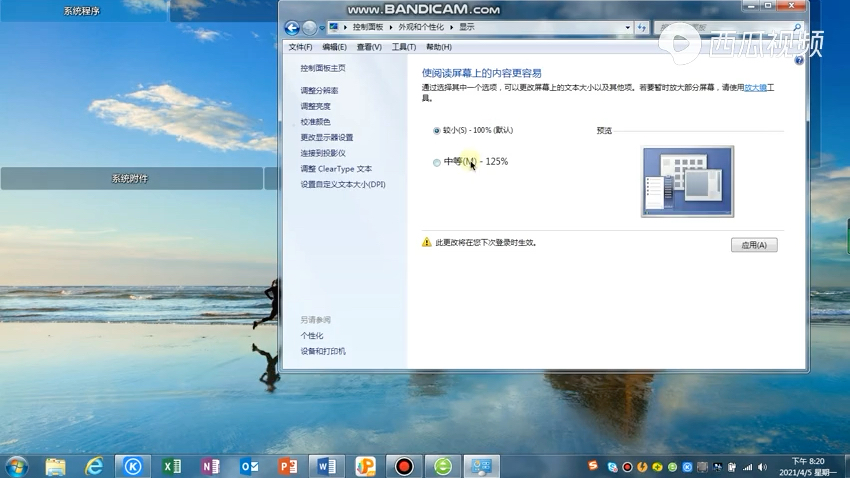This screenshot has width=850, height=478.
Task: Click the forward navigation arrow button
Action: [x=309, y=28]
